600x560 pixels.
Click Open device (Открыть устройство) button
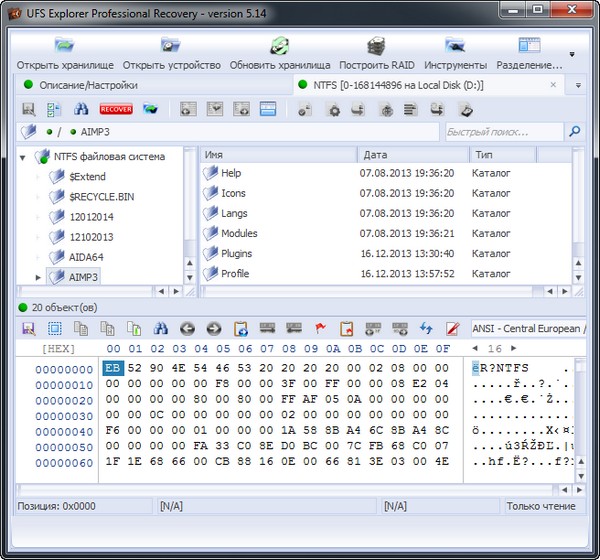point(171,53)
